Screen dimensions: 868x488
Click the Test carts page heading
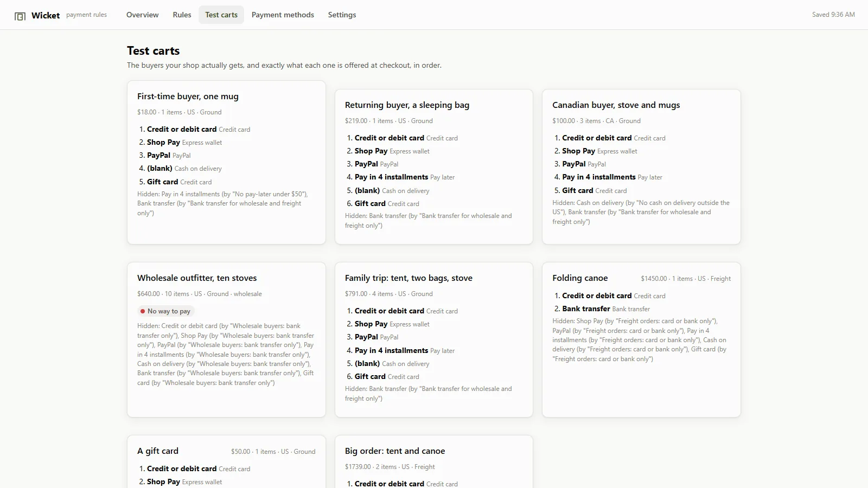(x=154, y=50)
